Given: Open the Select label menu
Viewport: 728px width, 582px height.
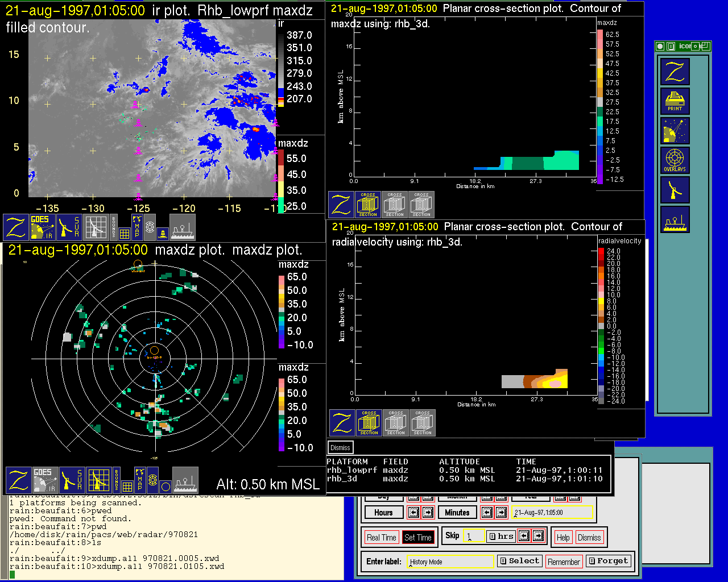Looking at the screenshot, I should pyautogui.click(x=519, y=561).
